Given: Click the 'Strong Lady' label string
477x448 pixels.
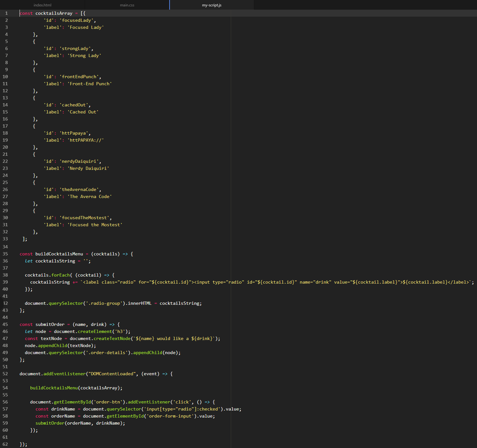Looking at the screenshot, I should pyautogui.click(x=84, y=55).
